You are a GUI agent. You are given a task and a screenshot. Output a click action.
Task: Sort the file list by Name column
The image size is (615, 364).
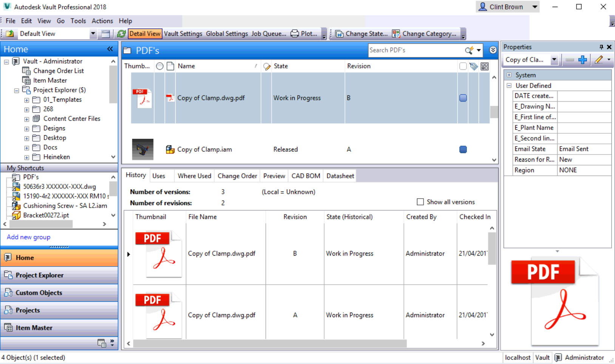pos(217,66)
